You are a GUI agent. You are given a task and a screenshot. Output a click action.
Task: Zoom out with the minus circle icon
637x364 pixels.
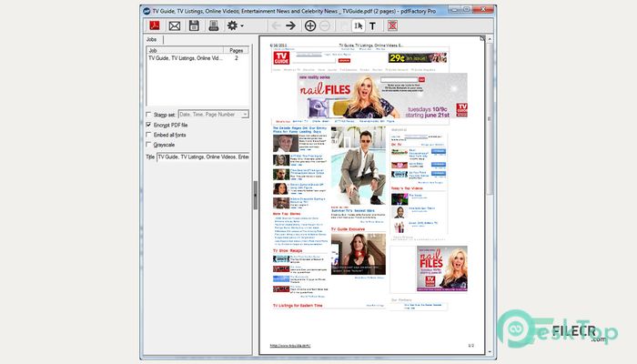tap(325, 25)
